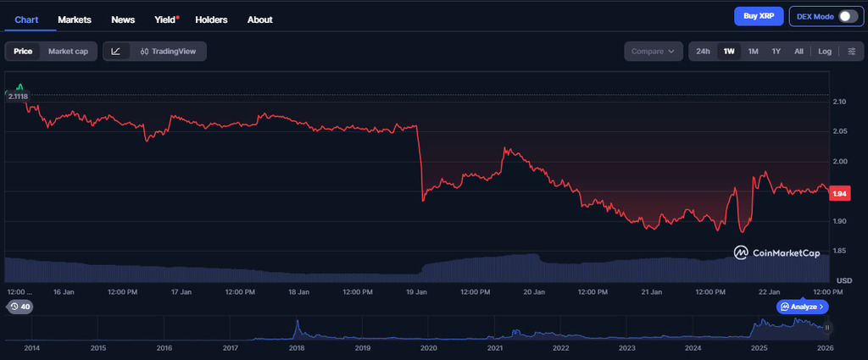Toggle DEX Mode switch
The image size is (868, 360).
coord(848,16)
